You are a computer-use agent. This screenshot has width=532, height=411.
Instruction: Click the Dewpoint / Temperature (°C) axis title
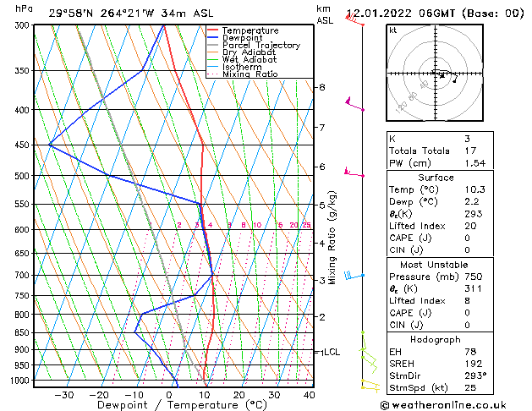click(182, 405)
